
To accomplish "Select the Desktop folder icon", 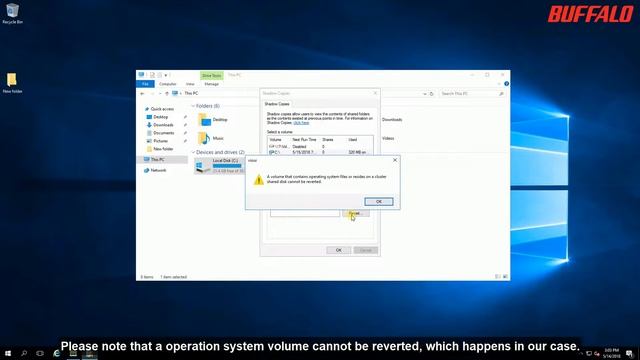I will point(204,120).
